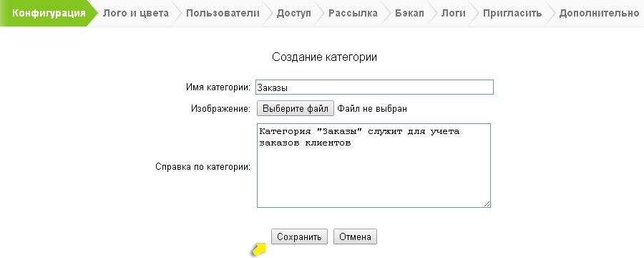Screen dimensions: 644x258
Task: Open the Бэкап tab
Action: pyautogui.click(x=409, y=13)
